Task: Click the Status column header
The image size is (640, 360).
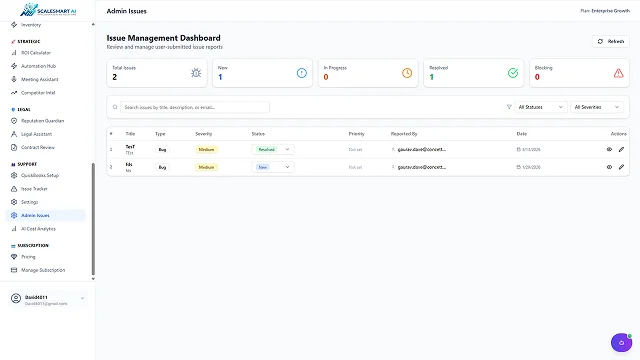Action: pos(258,134)
